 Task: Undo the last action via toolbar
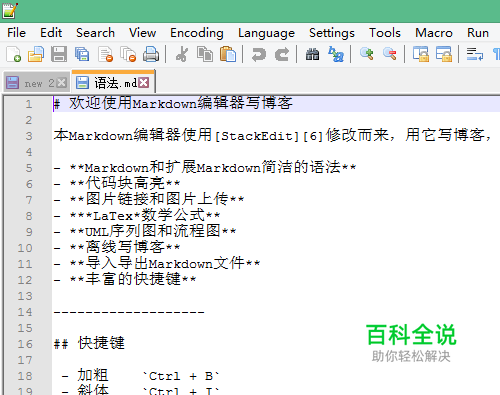[x=259, y=54]
